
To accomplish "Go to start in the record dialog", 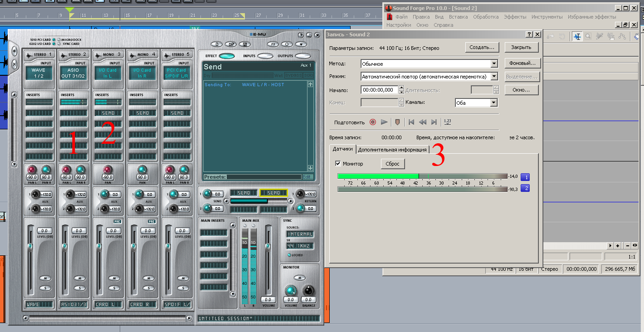I will coord(411,122).
